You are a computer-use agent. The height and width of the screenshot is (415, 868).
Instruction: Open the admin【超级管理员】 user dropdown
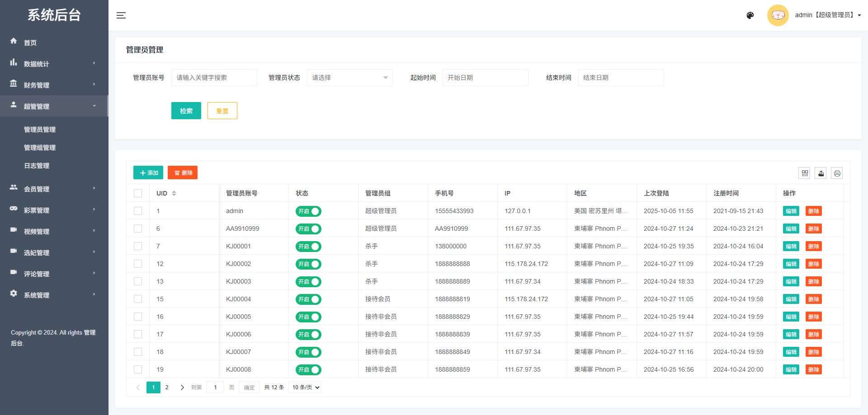pyautogui.click(x=828, y=15)
